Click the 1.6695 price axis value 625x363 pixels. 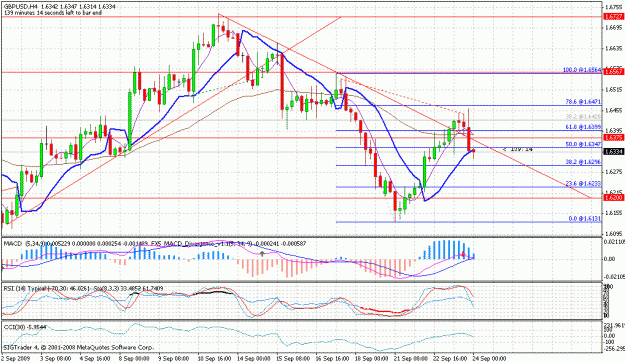pyautogui.click(x=614, y=27)
